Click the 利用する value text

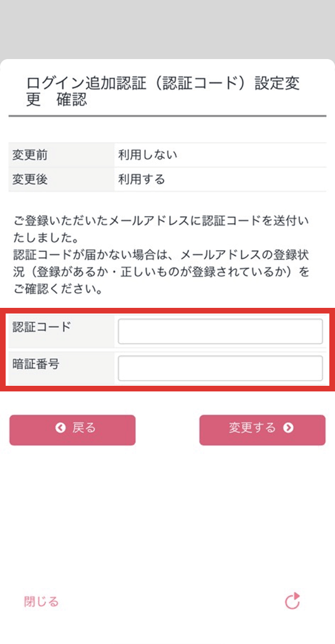[x=141, y=179]
